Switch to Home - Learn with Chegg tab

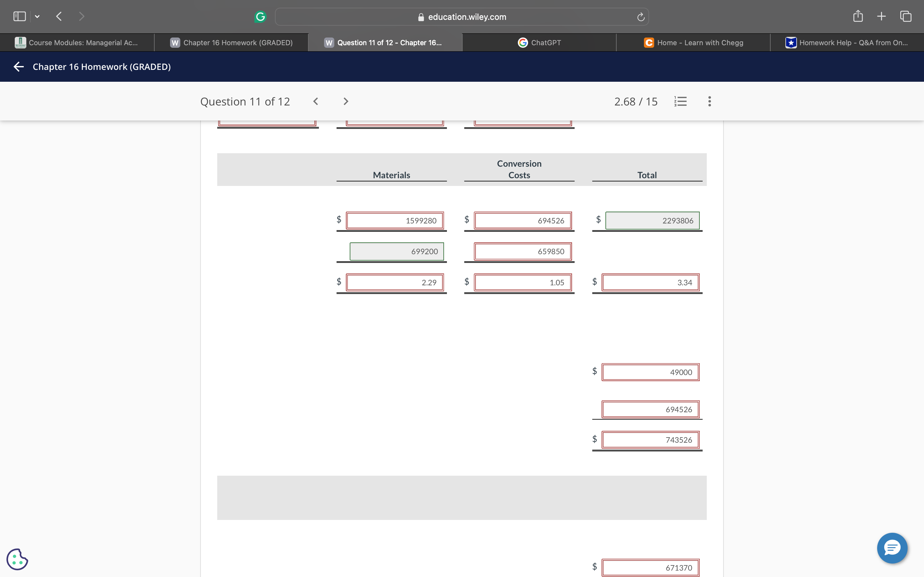(x=693, y=42)
